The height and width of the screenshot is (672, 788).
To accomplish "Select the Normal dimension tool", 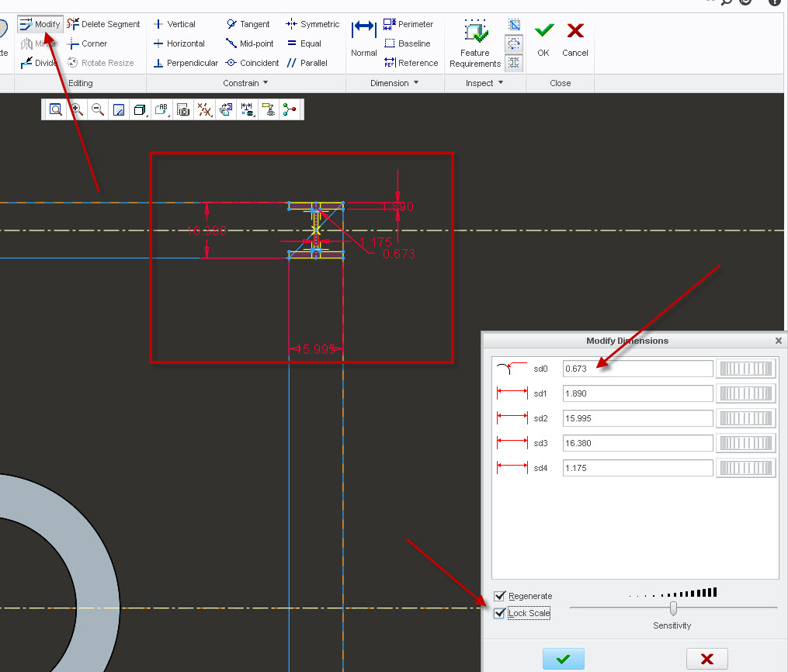I will [x=364, y=38].
